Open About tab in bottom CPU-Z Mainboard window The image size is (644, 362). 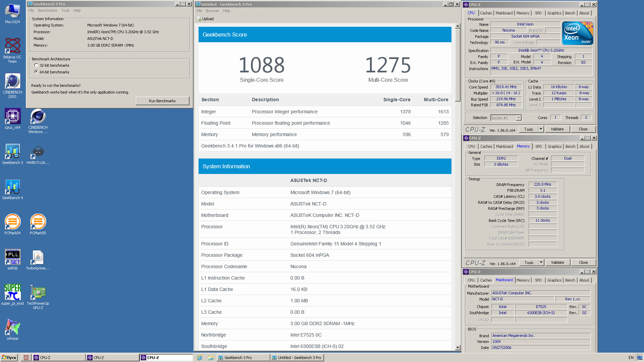(x=584, y=280)
